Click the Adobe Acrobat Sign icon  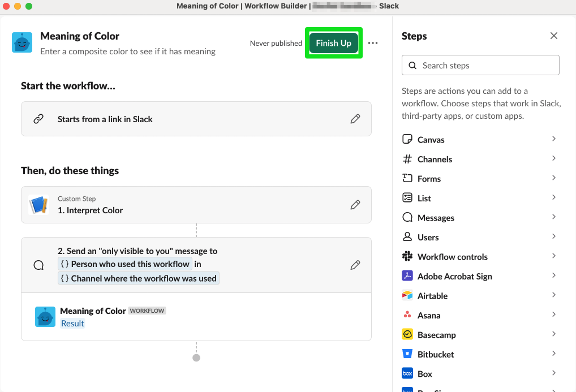pos(407,276)
